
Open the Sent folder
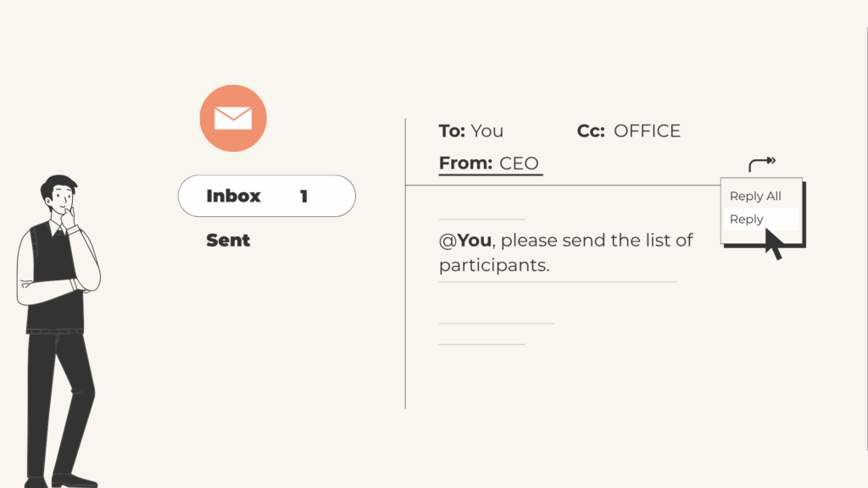(x=228, y=240)
